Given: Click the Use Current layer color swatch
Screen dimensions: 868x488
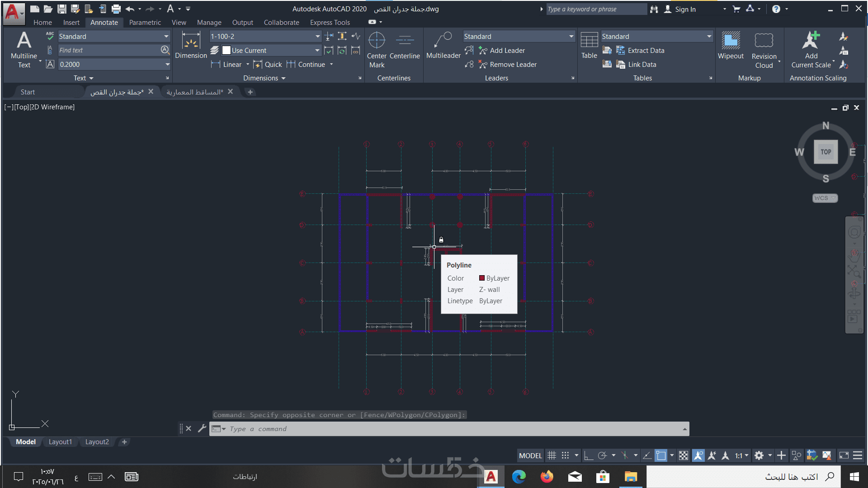Looking at the screenshot, I should pos(226,51).
